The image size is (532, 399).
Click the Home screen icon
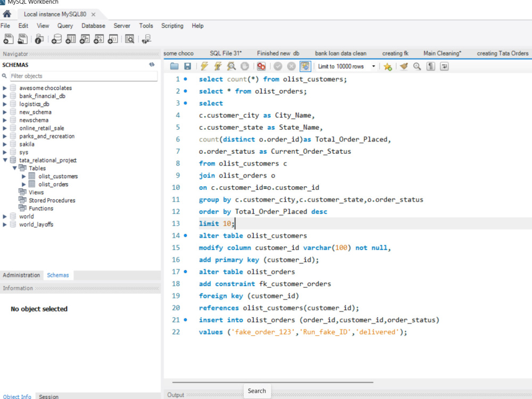point(7,14)
